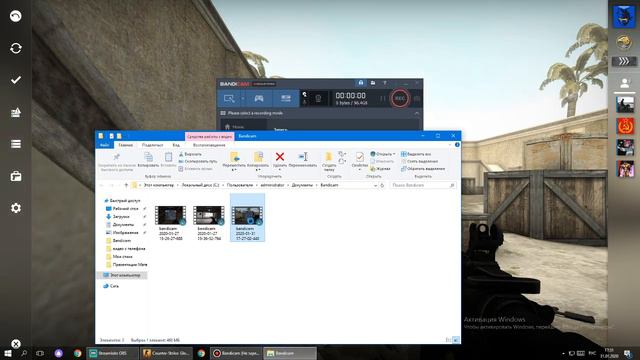
Task: Select Этот компьютер in navigation pane
Action: [x=122, y=275]
